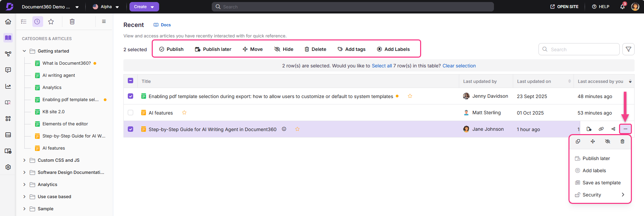Switch to the All articles checklist icon
The height and width of the screenshot is (216, 644).
click(24, 22)
